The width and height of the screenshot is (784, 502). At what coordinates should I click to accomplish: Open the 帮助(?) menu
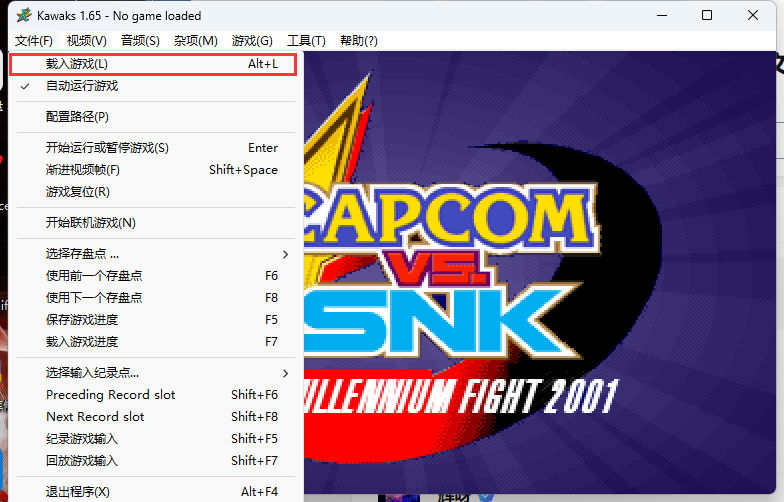(358, 41)
